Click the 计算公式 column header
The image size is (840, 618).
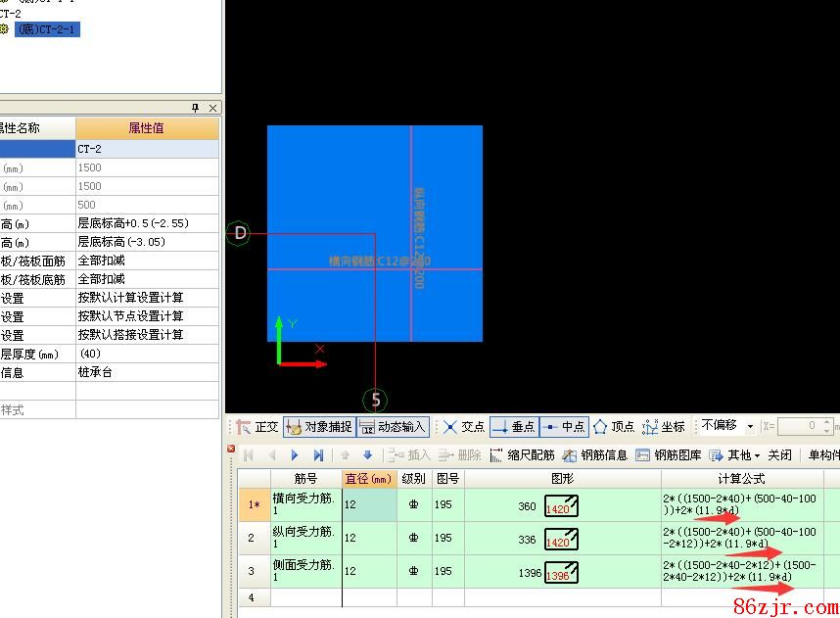pyautogui.click(x=740, y=479)
